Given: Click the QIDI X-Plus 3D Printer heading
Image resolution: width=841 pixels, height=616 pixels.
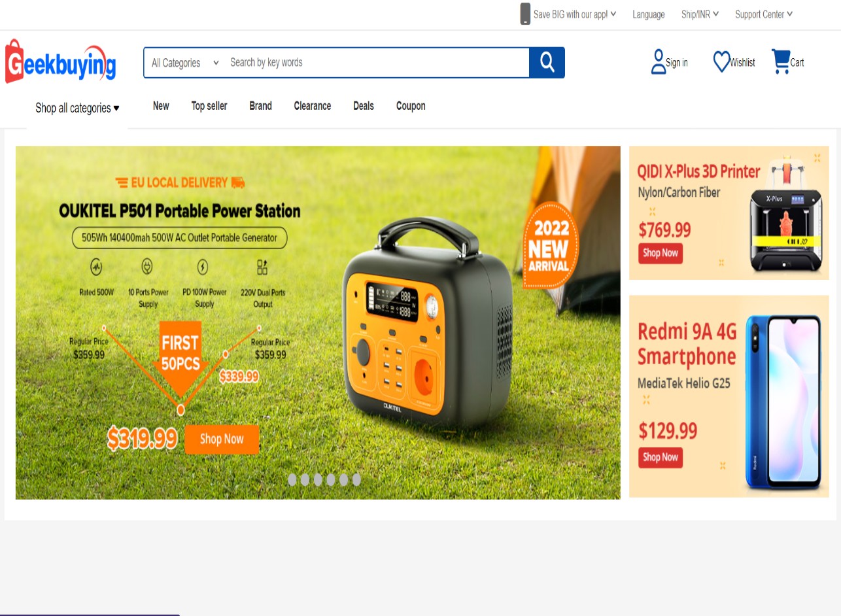Looking at the screenshot, I should [x=698, y=171].
